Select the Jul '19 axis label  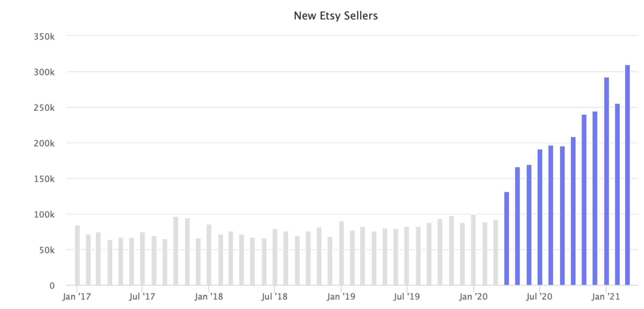[407, 297]
